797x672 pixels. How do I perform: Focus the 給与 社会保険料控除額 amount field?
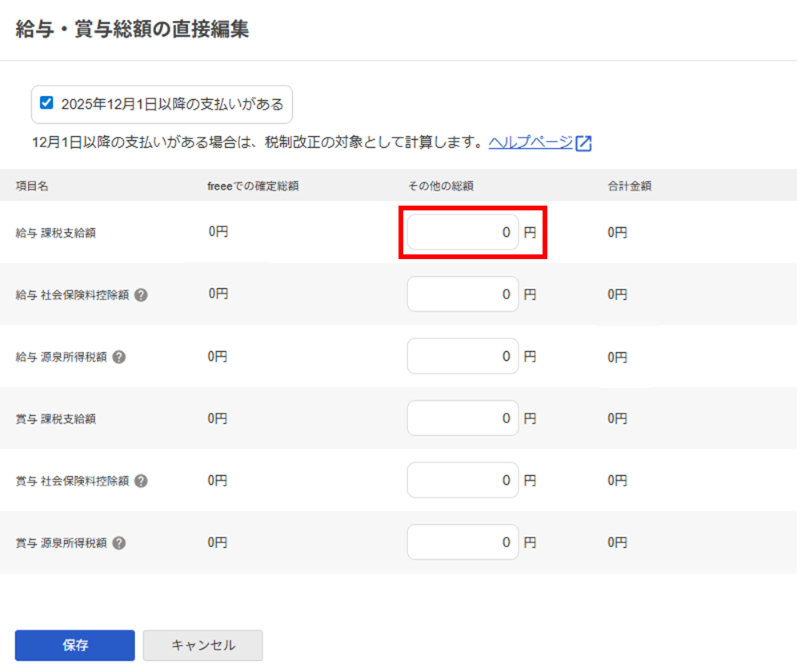pos(463,294)
